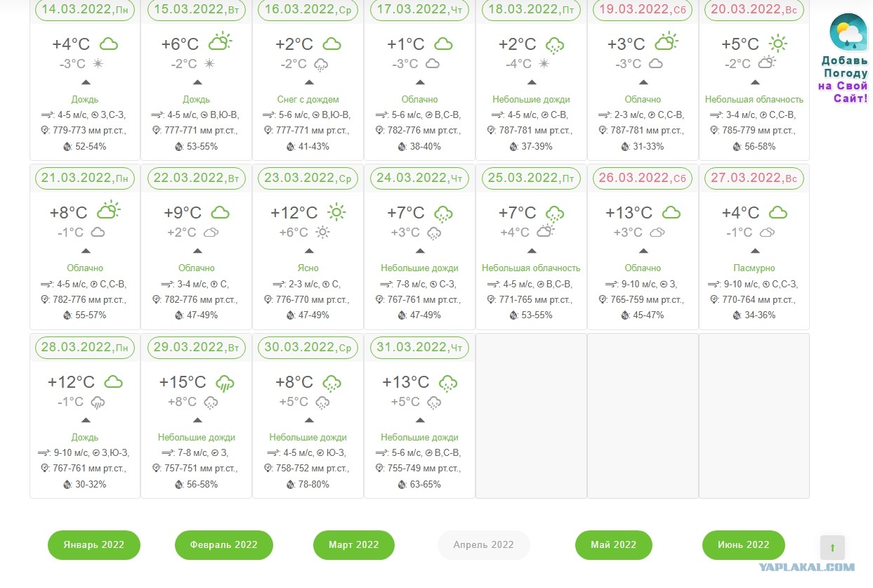Screen dimensions: 873x588
Task: Select the 31.03.2022 date header
Action: (420, 348)
